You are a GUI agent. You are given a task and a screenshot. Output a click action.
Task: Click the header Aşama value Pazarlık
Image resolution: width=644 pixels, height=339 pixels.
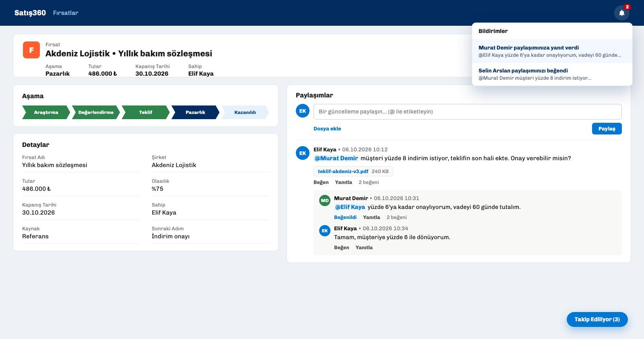click(58, 74)
